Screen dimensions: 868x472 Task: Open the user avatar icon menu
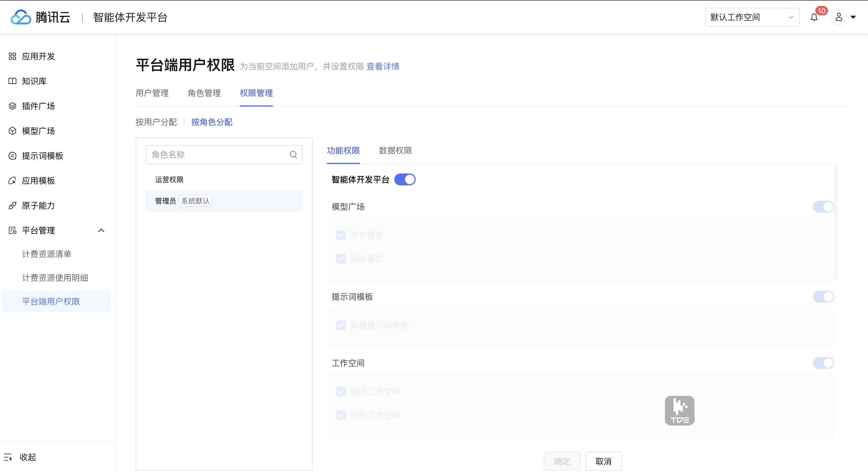point(839,17)
